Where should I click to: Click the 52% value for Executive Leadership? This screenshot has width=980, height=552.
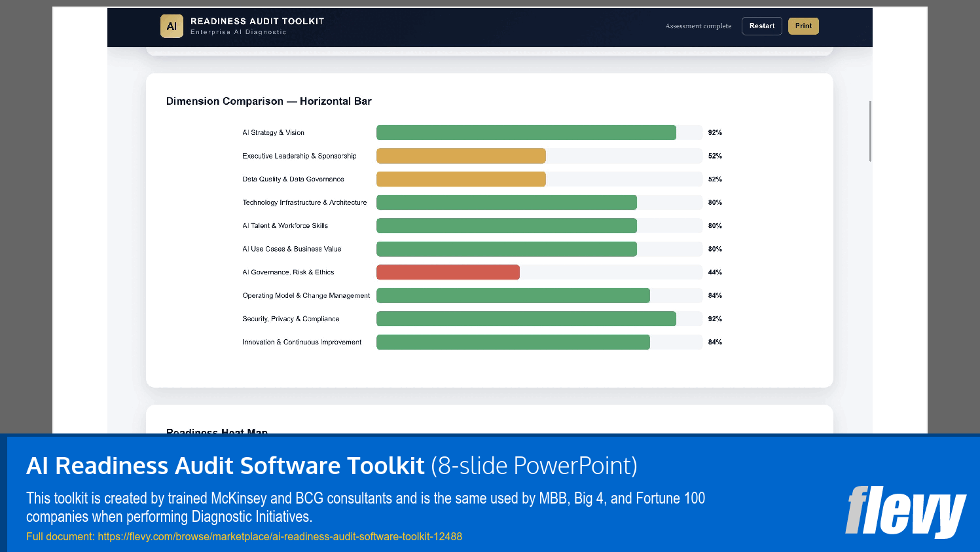[x=715, y=156]
